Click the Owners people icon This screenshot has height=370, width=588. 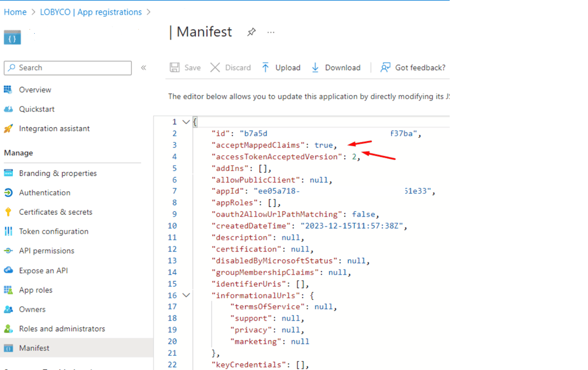(8, 309)
